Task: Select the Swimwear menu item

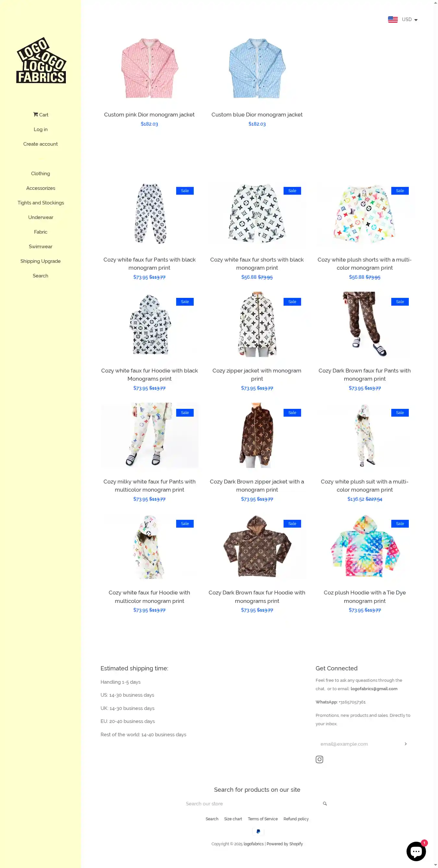Action: coord(41,247)
